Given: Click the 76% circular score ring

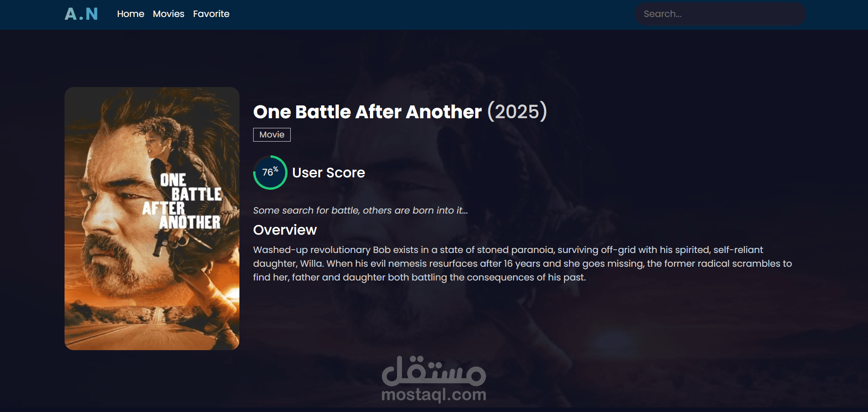Looking at the screenshot, I should click(x=270, y=172).
